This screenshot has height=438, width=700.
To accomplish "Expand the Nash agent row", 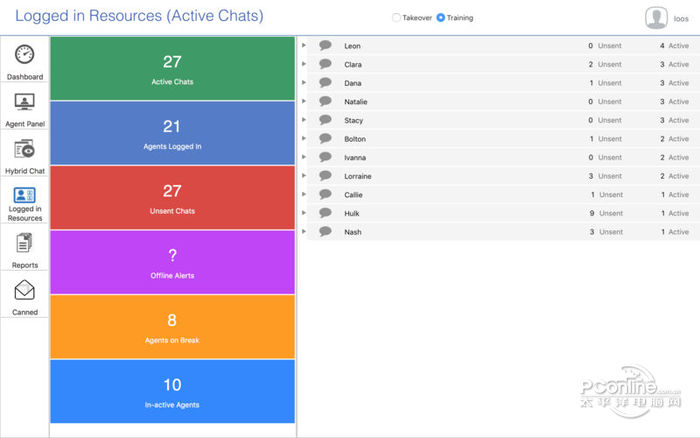I will pos(304,232).
